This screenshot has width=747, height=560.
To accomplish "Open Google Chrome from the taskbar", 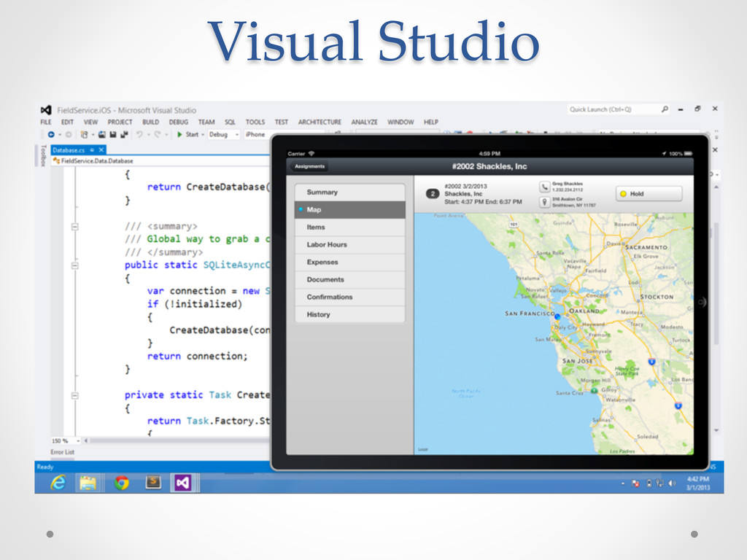I will tap(122, 483).
